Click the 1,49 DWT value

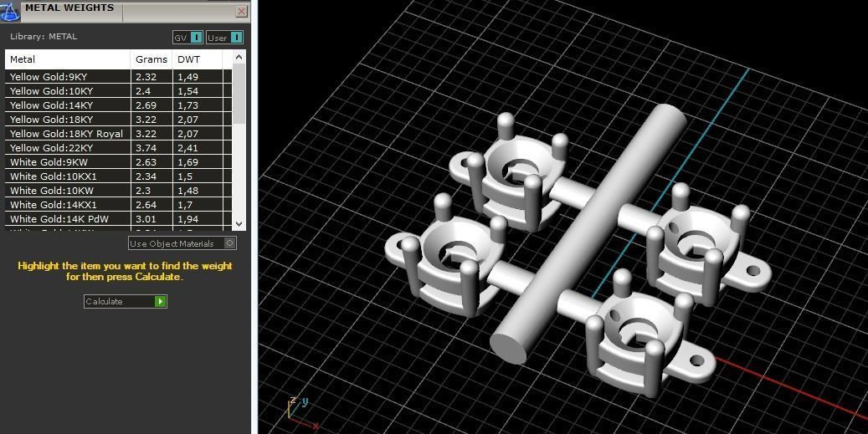[x=187, y=77]
